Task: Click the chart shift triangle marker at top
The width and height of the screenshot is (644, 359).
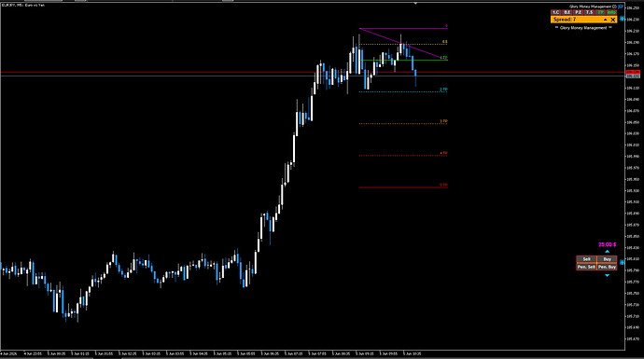Action: click(415, 4)
